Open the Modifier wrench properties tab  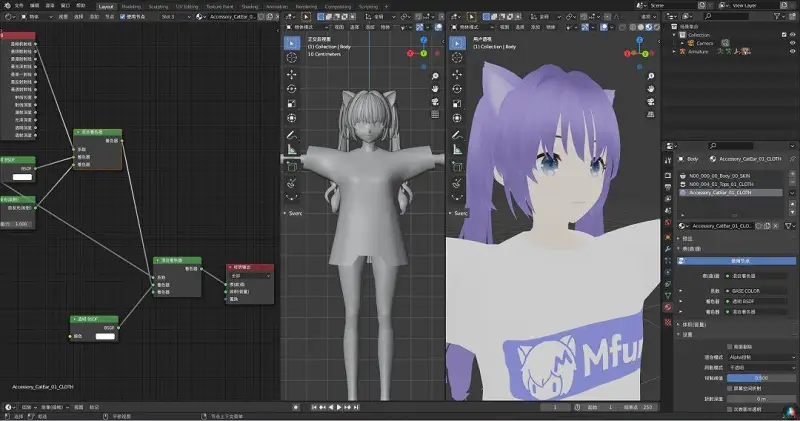click(x=668, y=249)
